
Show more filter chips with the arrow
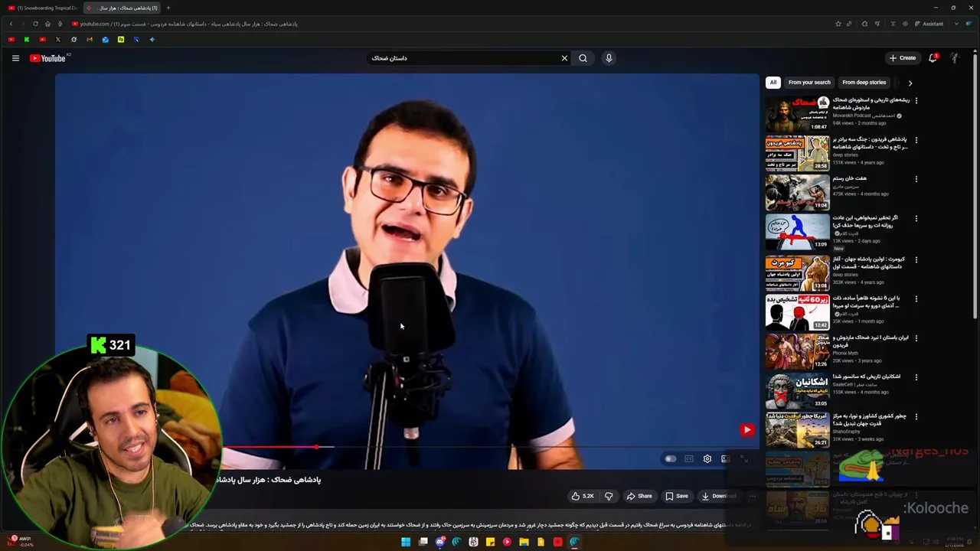click(910, 83)
